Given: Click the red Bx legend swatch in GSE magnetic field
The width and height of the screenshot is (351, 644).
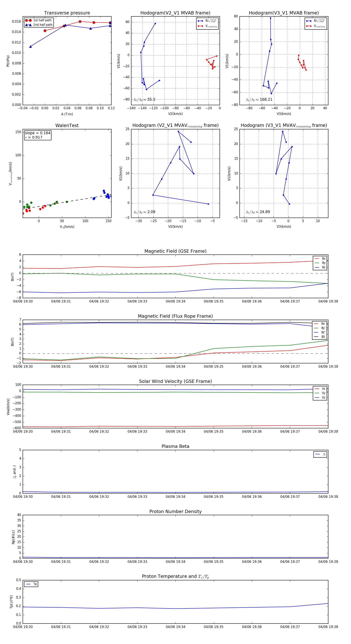Looking at the screenshot, I should [x=317, y=259].
